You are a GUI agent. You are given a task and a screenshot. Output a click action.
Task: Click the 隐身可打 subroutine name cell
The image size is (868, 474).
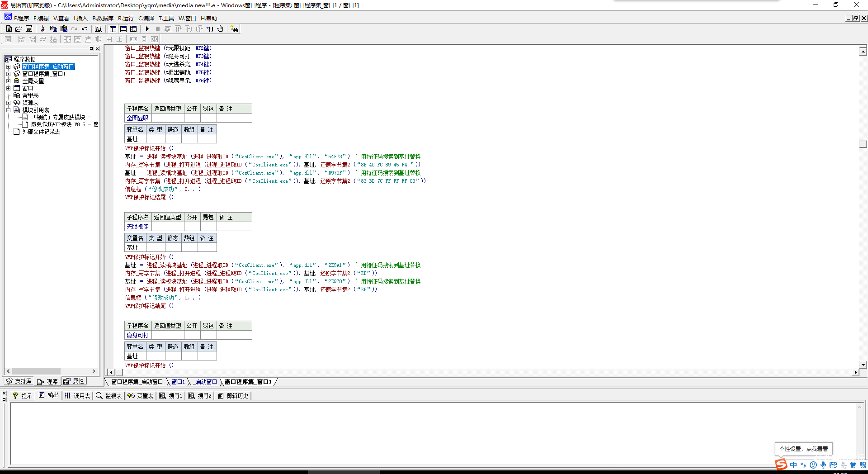click(x=138, y=335)
